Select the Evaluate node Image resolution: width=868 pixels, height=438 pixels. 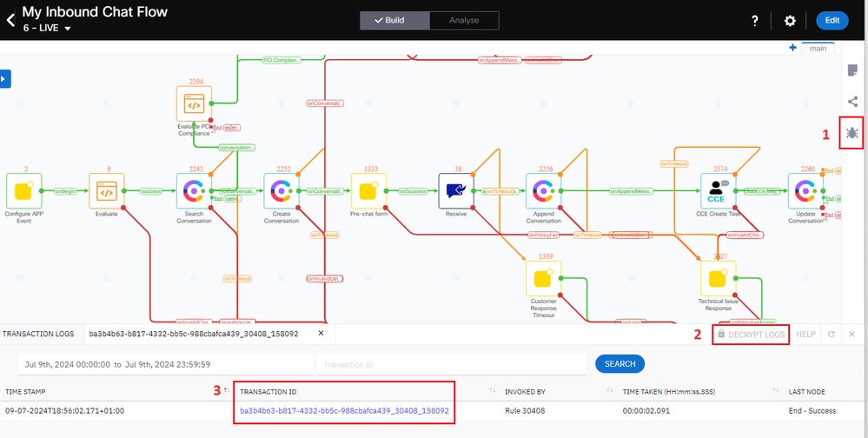pos(106,191)
